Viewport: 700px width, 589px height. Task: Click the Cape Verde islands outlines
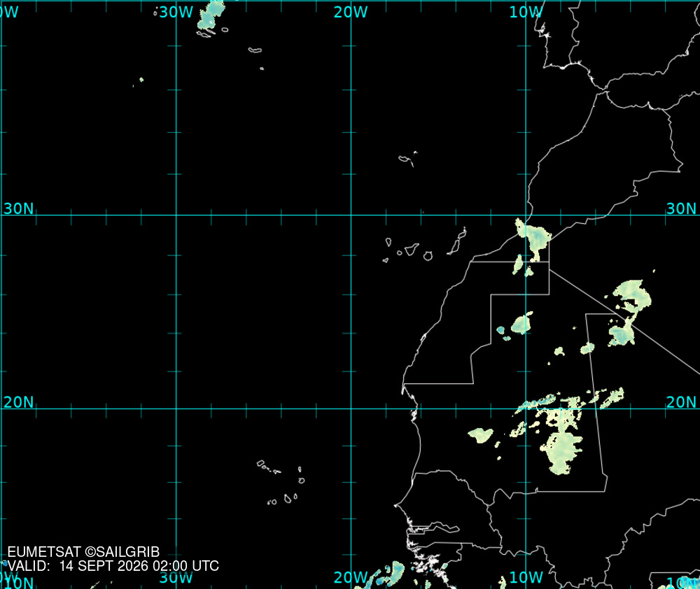[281, 483]
